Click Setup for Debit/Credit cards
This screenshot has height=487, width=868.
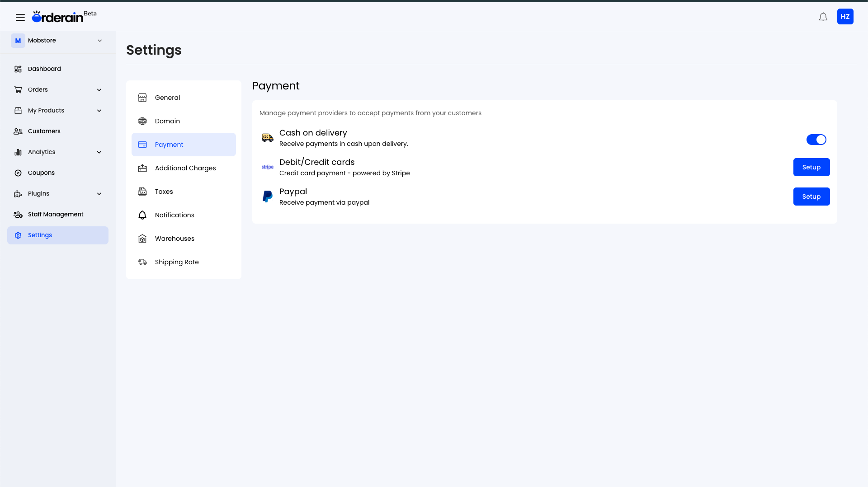point(811,167)
